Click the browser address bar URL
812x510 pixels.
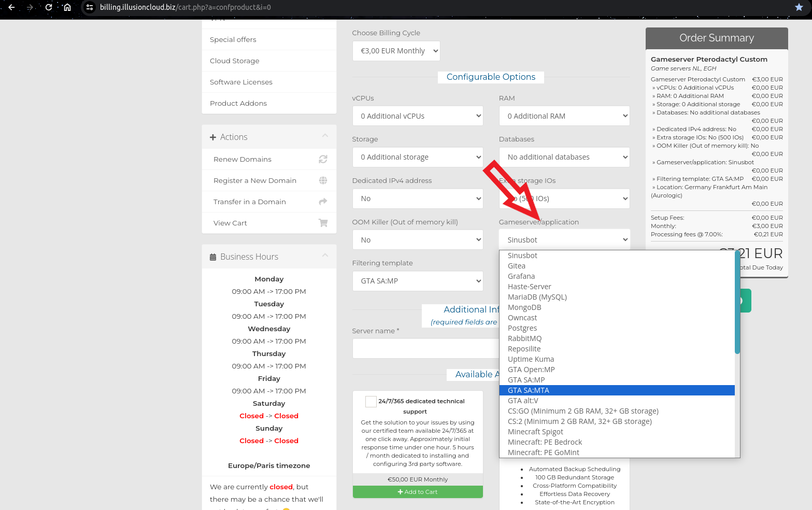(186, 7)
